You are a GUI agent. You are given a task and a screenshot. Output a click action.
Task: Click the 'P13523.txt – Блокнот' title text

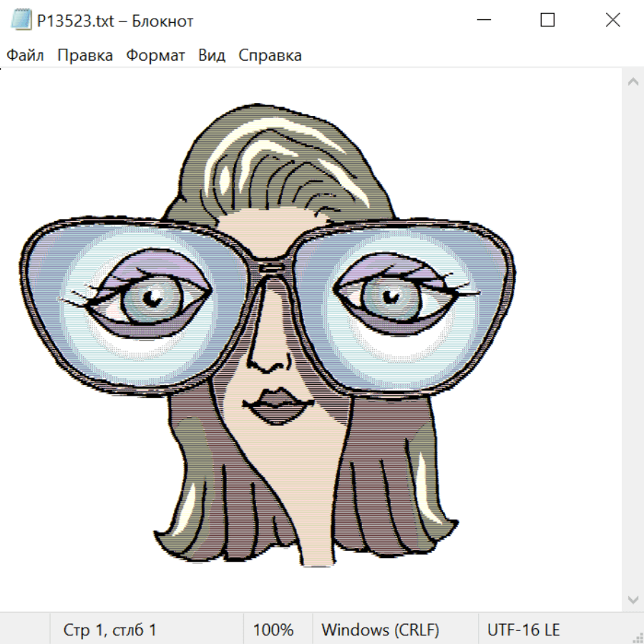(x=115, y=21)
